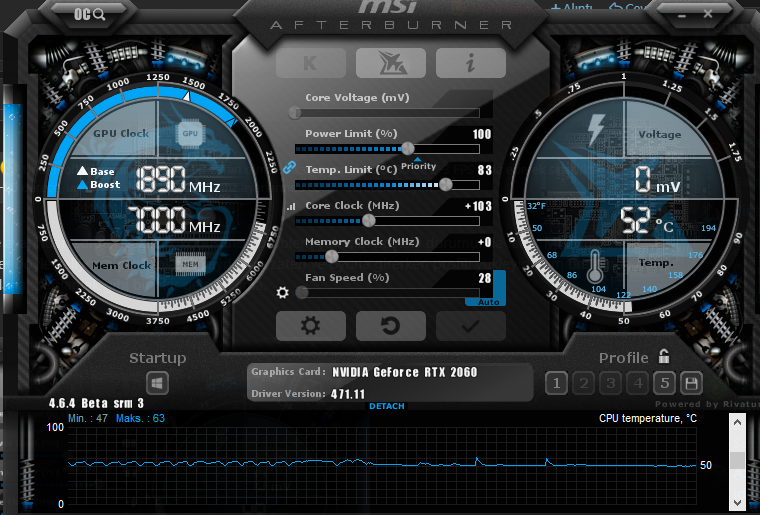Click the Temp. Limit value 83
The width and height of the screenshot is (760, 515).
click(484, 170)
